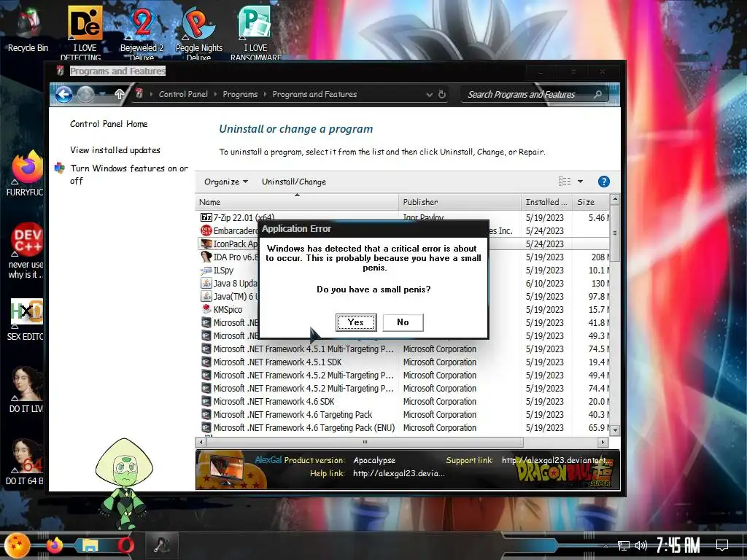
Task: Select the KMSpico program row
Action: [x=403, y=309]
